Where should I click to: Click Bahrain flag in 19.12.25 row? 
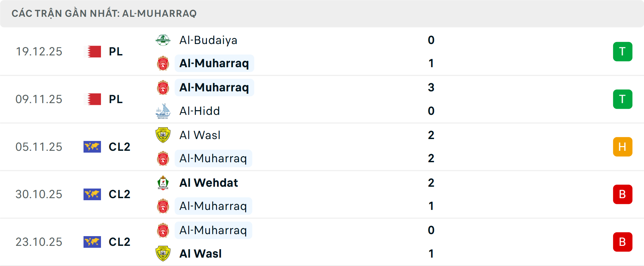[92, 52]
